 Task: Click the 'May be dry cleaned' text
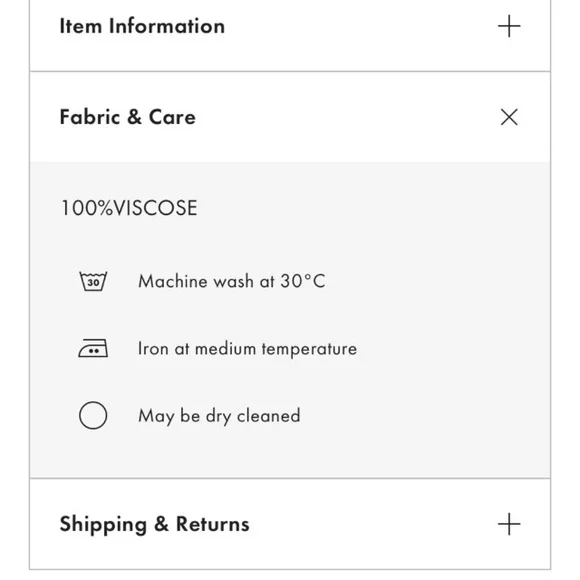coord(219,416)
